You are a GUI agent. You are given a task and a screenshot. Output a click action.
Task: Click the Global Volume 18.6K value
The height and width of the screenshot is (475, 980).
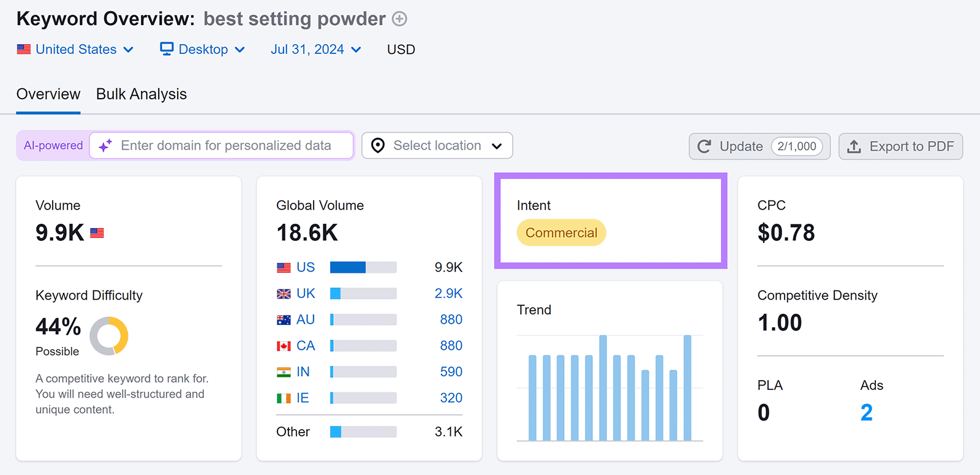[x=307, y=233]
